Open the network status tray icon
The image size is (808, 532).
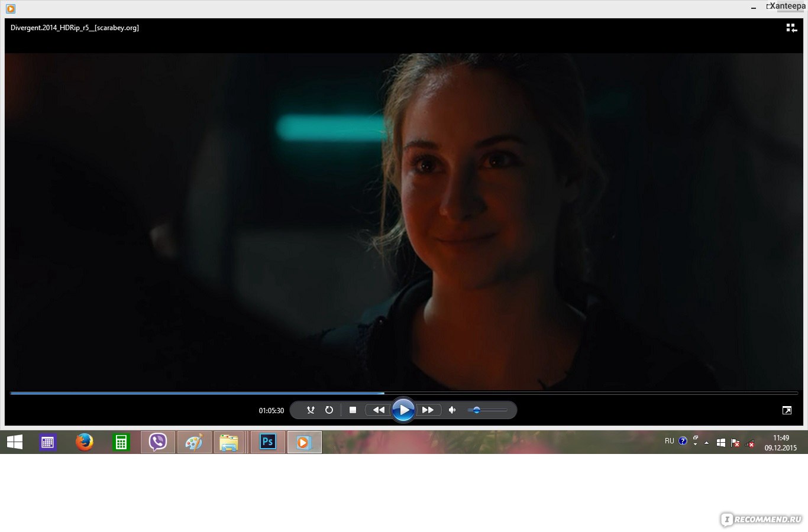click(x=750, y=443)
